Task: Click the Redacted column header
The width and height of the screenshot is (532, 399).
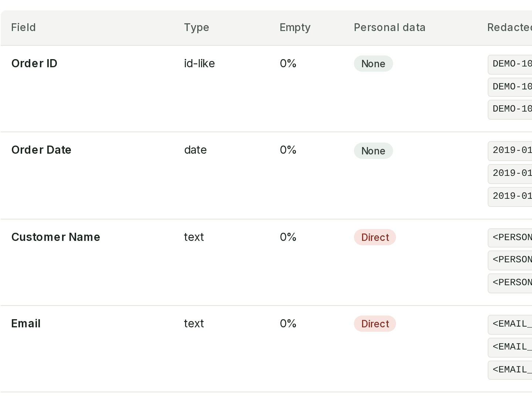Action: pyautogui.click(x=510, y=27)
